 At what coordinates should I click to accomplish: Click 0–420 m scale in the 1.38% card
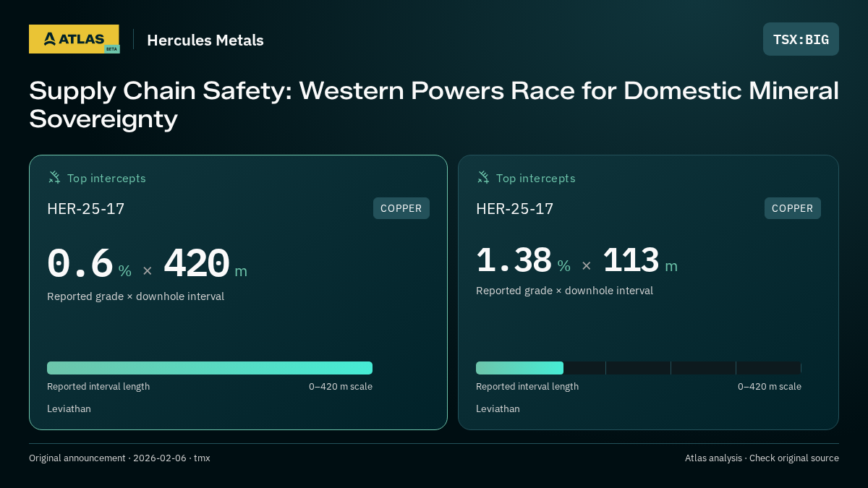pyautogui.click(x=770, y=386)
